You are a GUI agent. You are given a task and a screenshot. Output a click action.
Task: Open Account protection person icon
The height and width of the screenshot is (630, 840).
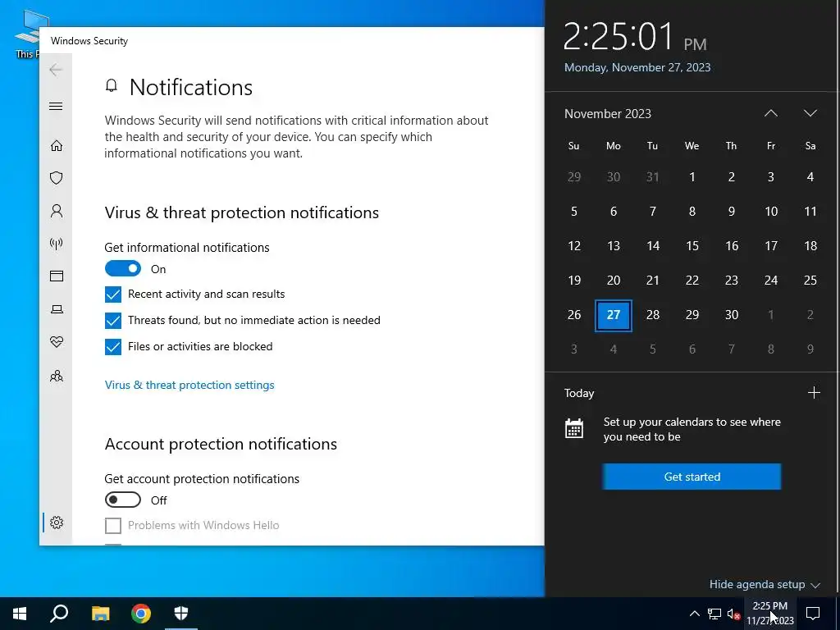[x=57, y=211]
